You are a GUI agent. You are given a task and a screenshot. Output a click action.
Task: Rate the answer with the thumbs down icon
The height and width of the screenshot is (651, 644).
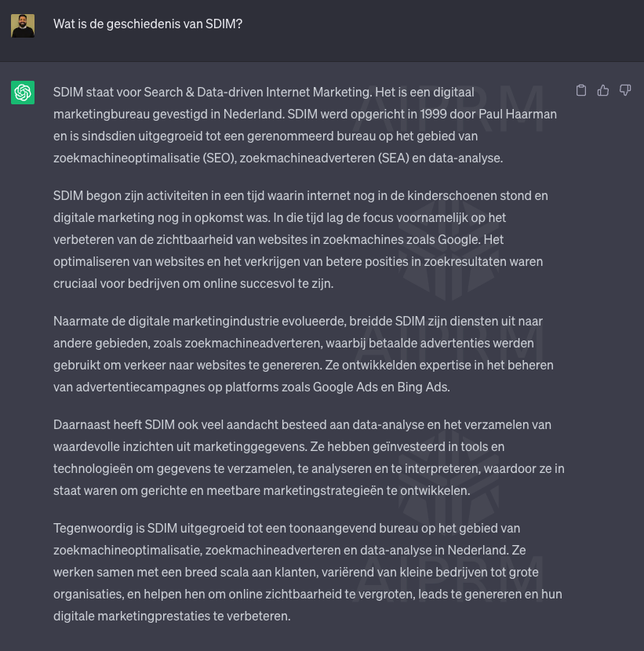tap(625, 90)
